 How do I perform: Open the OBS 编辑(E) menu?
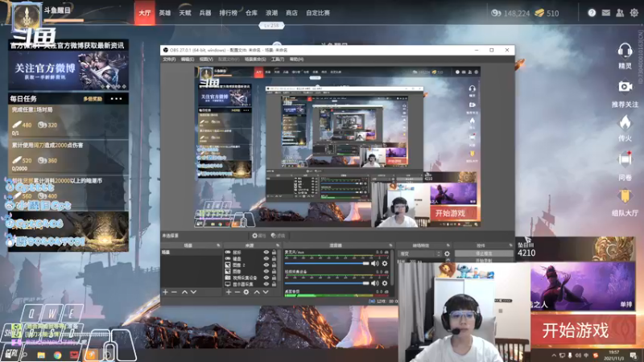188,60
